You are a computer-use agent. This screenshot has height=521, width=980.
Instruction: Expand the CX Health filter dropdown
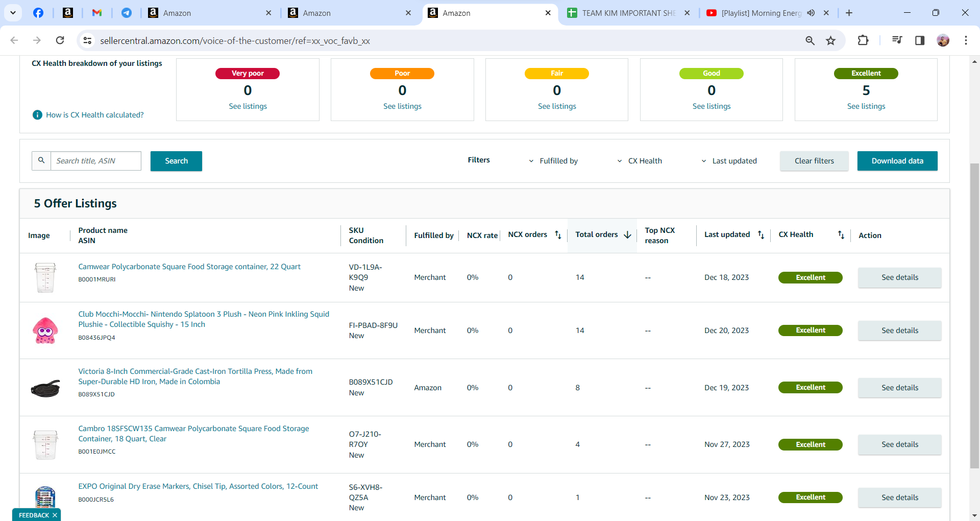click(640, 161)
